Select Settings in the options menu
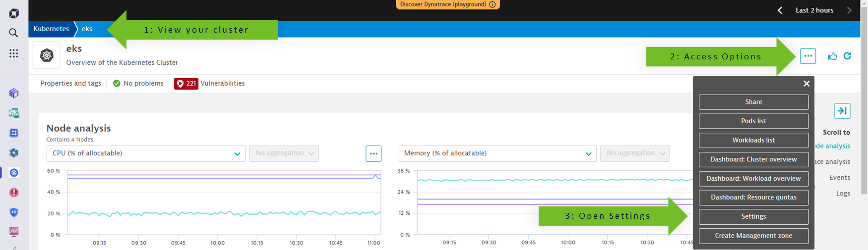The width and height of the screenshot is (868, 250). [x=753, y=217]
